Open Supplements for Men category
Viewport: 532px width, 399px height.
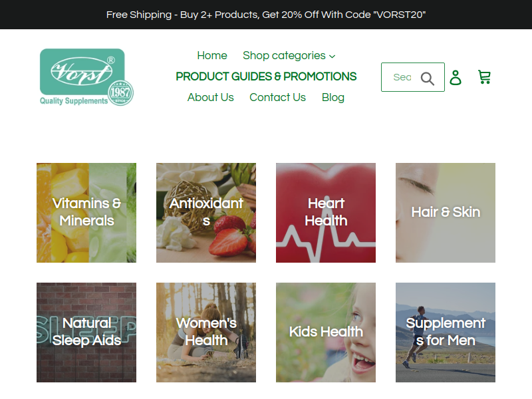pos(446,332)
